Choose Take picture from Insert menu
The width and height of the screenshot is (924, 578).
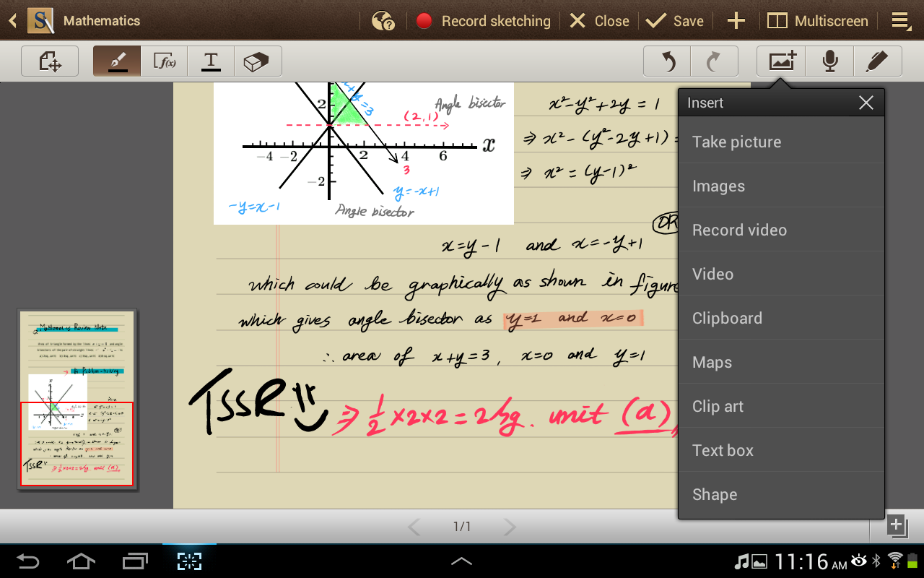[736, 142]
